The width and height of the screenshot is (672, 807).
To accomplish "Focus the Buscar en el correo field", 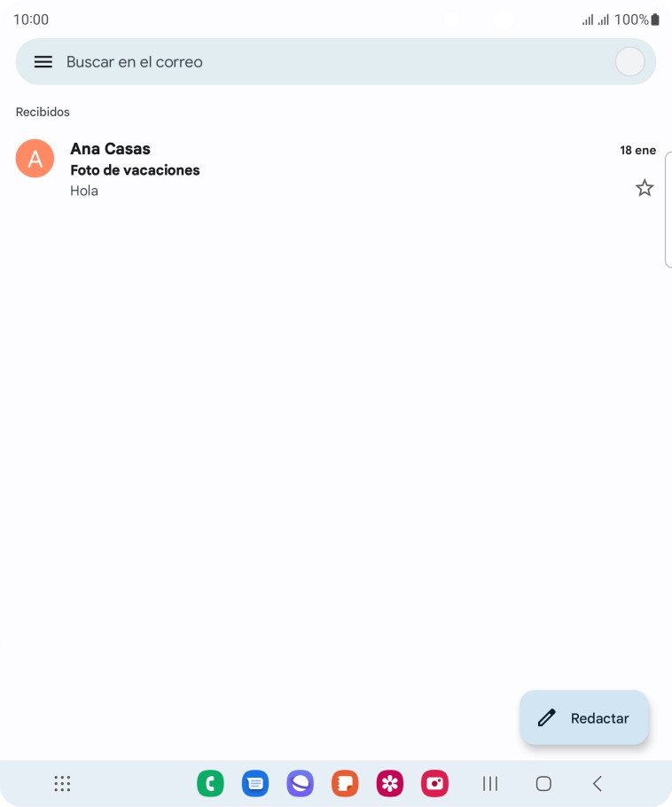I will coord(335,62).
